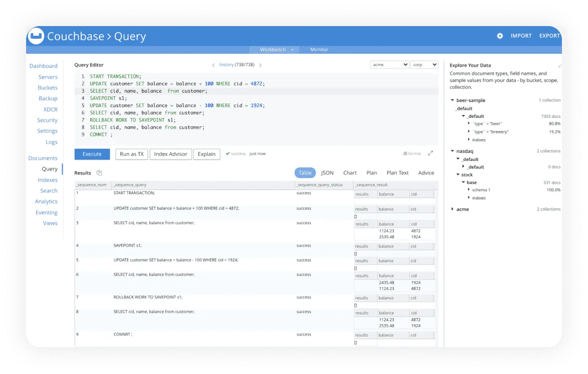Collapse the nasdaq bucket tree
This screenshot has width=588, height=374.
(x=453, y=151)
